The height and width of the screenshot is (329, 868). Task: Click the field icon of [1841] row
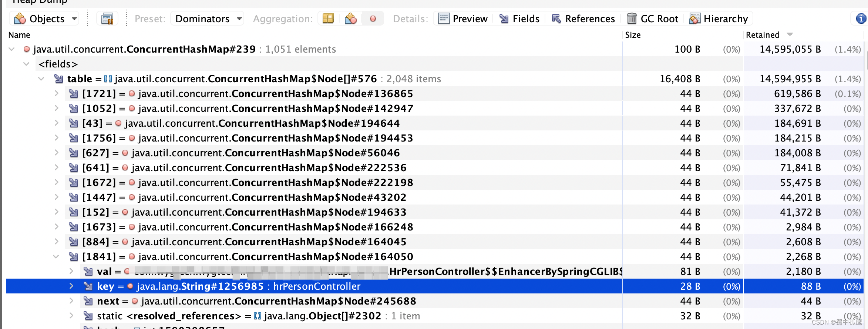pos(73,256)
